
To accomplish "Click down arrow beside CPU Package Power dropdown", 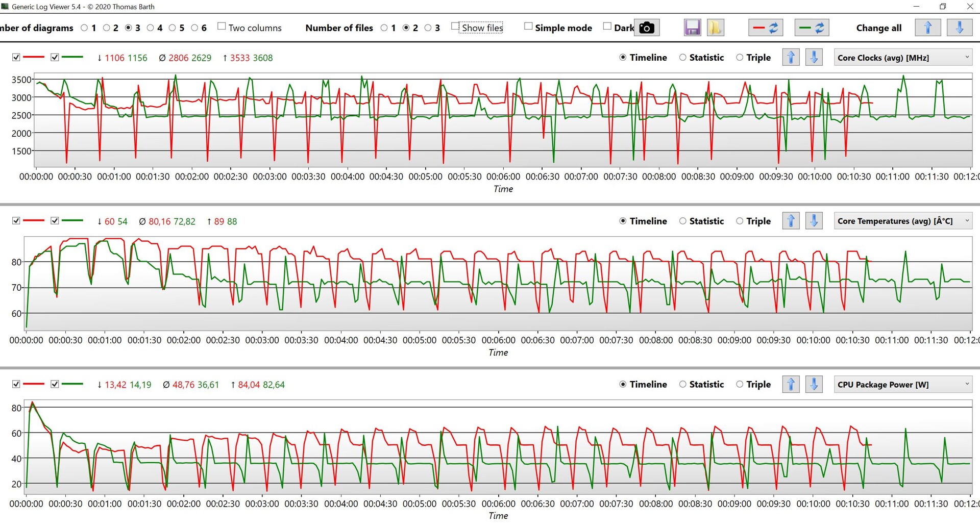I will (814, 384).
